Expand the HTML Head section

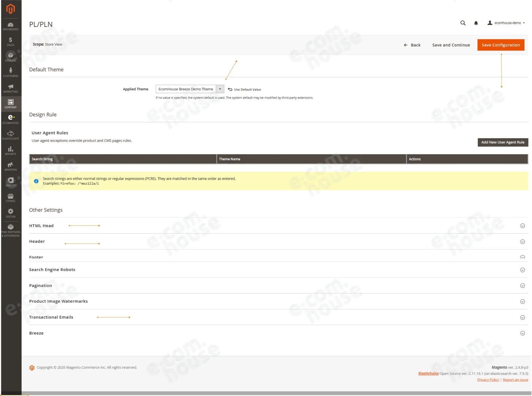[278, 226]
